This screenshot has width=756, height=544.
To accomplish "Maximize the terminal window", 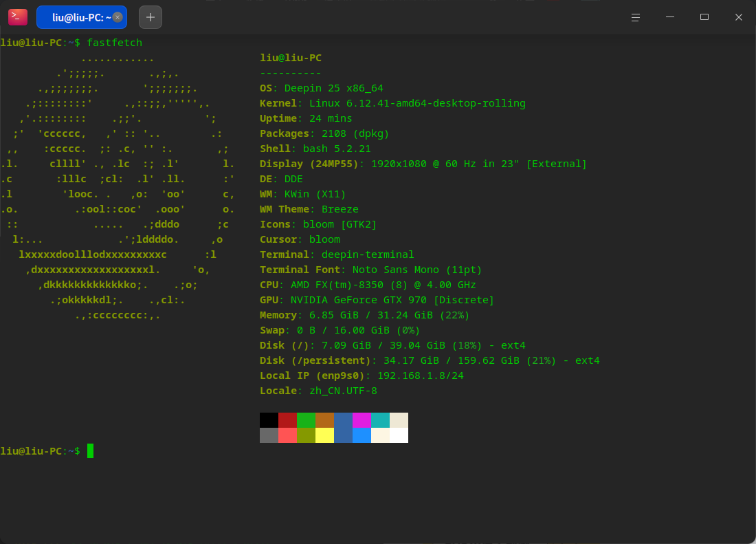I will click(704, 17).
